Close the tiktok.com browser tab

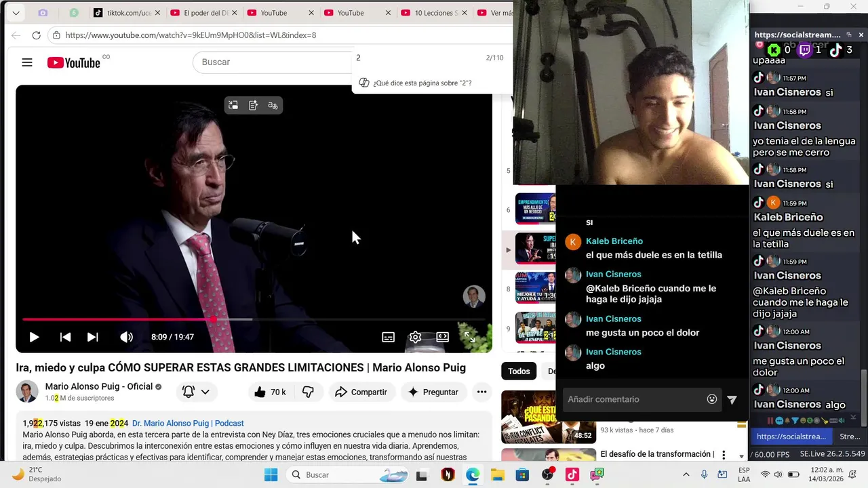(x=157, y=13)
